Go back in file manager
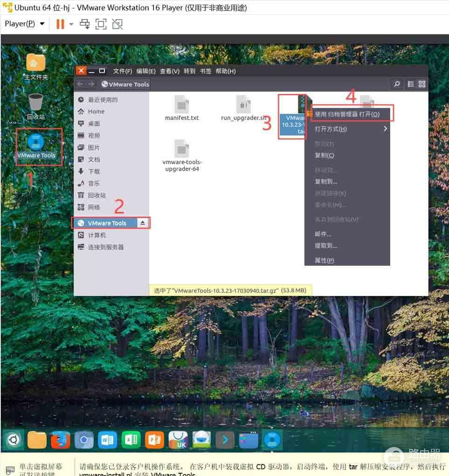Viewport: 449px width, 476px height. click(81, 84)
